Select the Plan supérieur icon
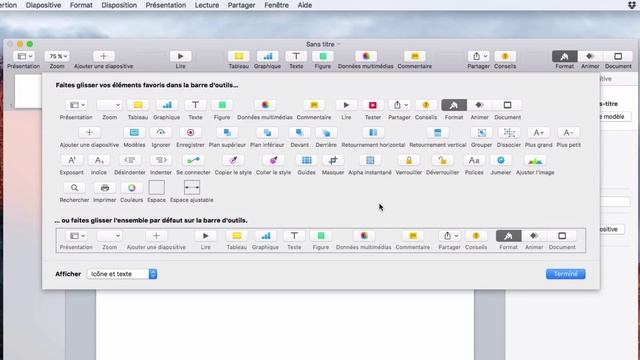640x360 pixels. (x=227, y=133)
